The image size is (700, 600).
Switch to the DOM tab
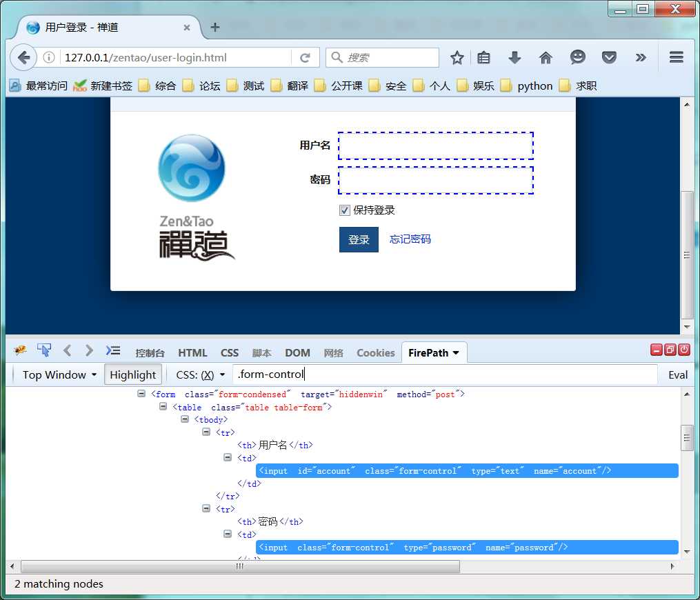pyautogui.click(x=297, y=352)
